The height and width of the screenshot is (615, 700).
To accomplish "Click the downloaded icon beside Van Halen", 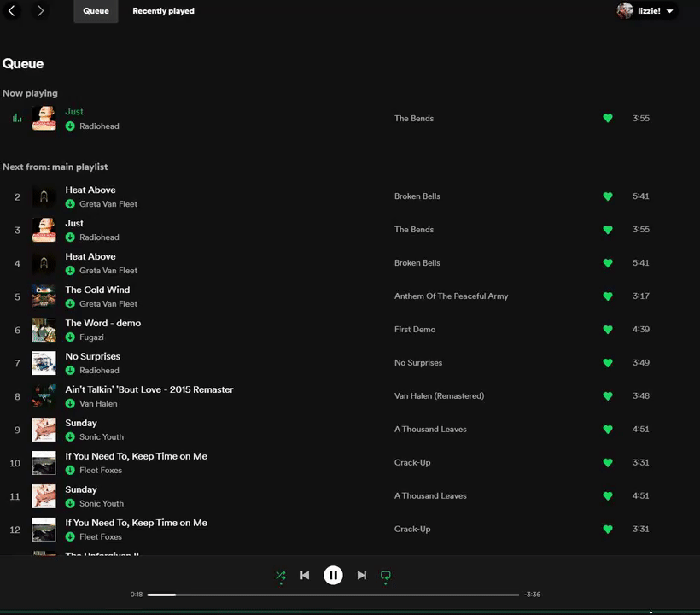I will (70, 404).
